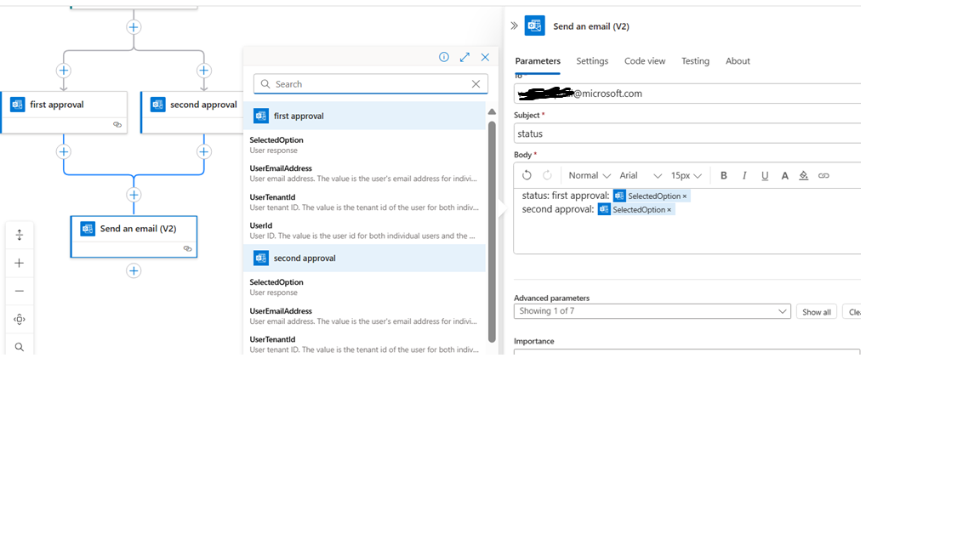Collapse the second approval group header
980x551 pixels.
[364, 258]
